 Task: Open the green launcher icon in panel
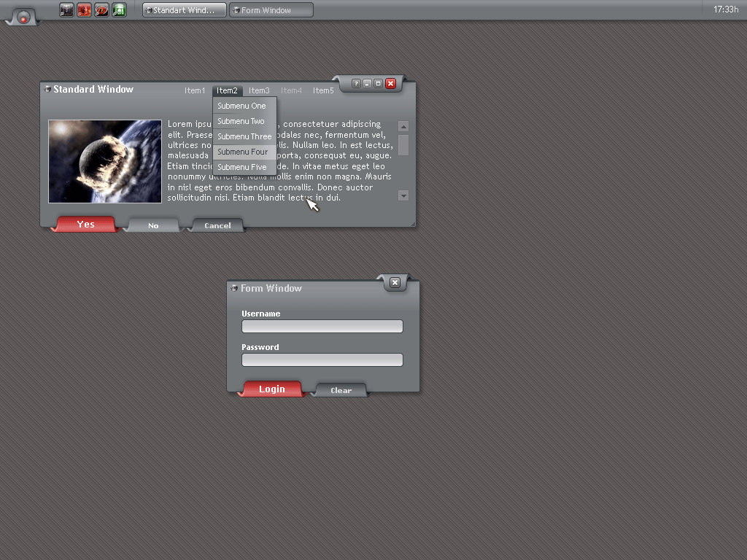coord(119,10)
